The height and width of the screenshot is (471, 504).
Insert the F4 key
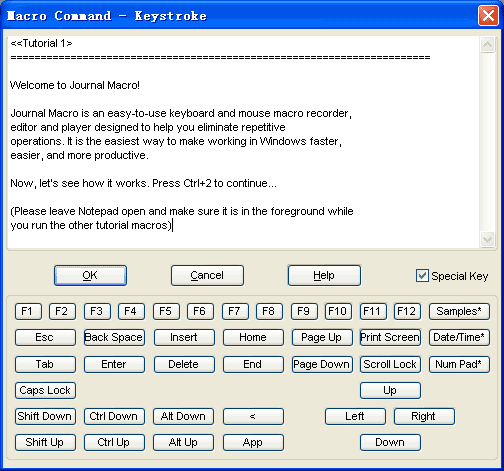(x=131, y=311)
